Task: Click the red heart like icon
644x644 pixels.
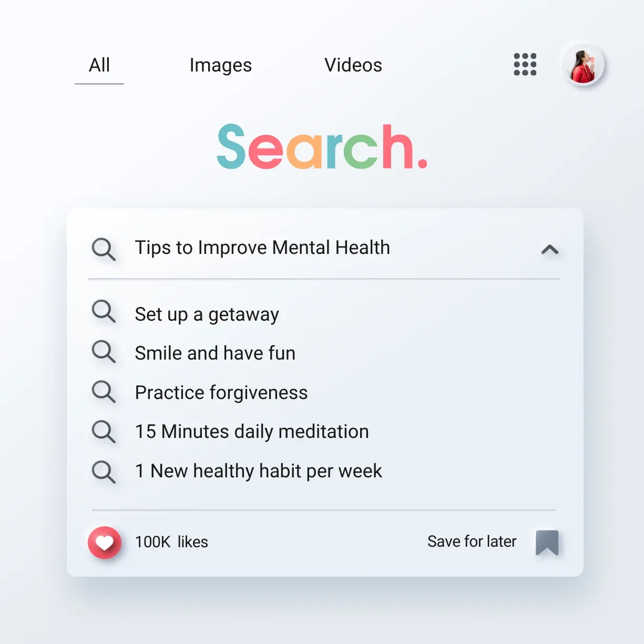Action: pos(105,542)
